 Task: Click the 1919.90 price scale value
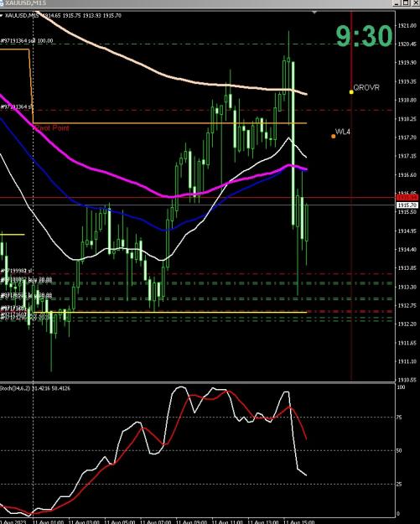407,63
